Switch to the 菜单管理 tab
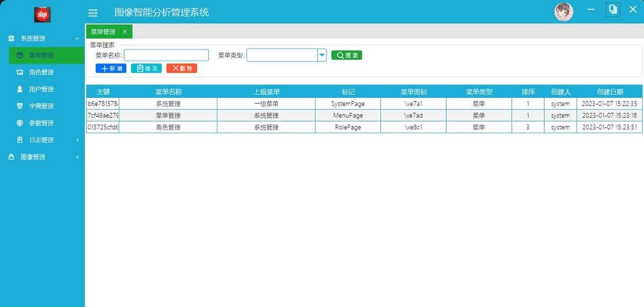 click(103, 32)
